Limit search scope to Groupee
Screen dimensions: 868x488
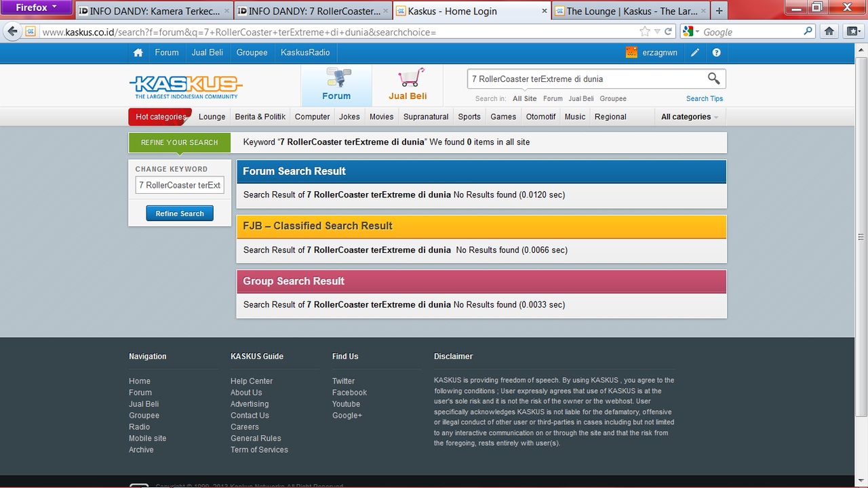(613, 98)
